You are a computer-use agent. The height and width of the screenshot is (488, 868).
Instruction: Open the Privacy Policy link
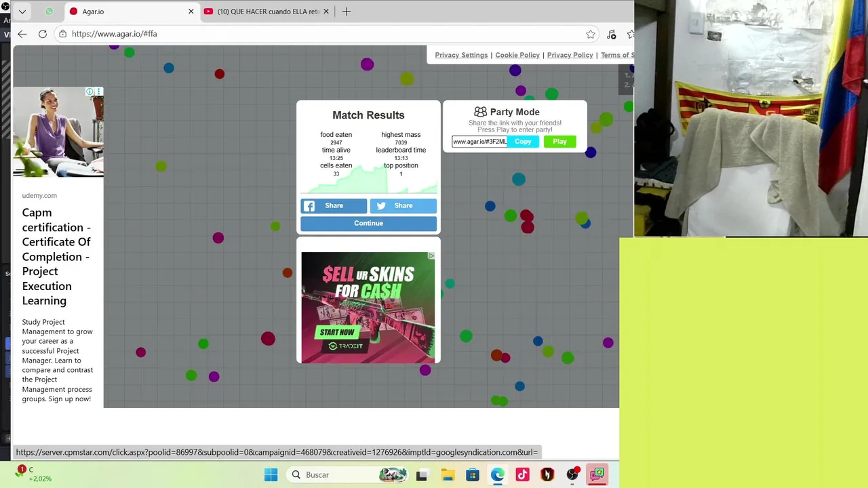tap(570, 55)
